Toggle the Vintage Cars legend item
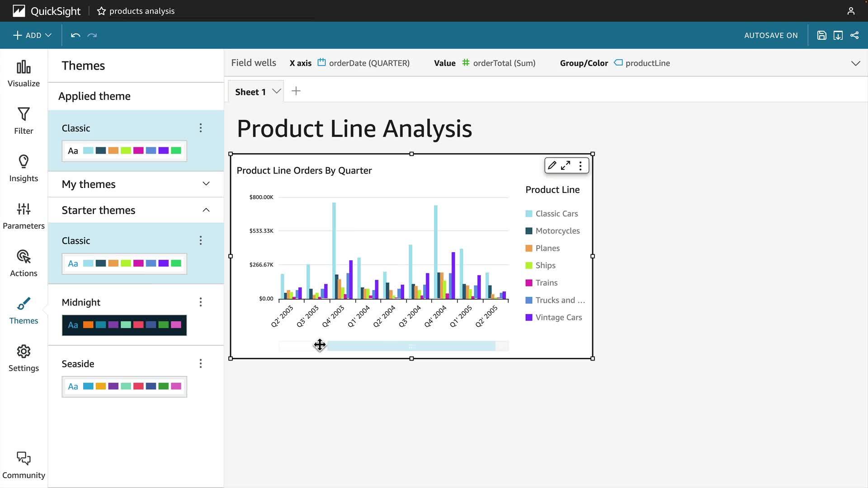 tap(558, 318)
